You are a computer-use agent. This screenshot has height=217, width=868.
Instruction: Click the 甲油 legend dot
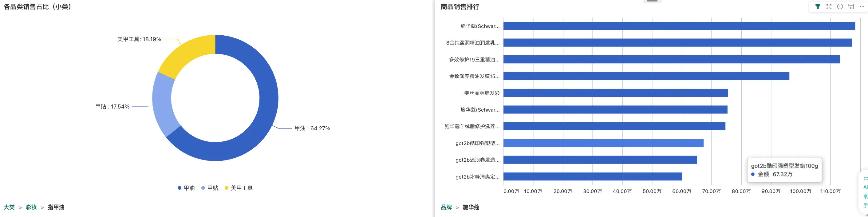[180, 188]
